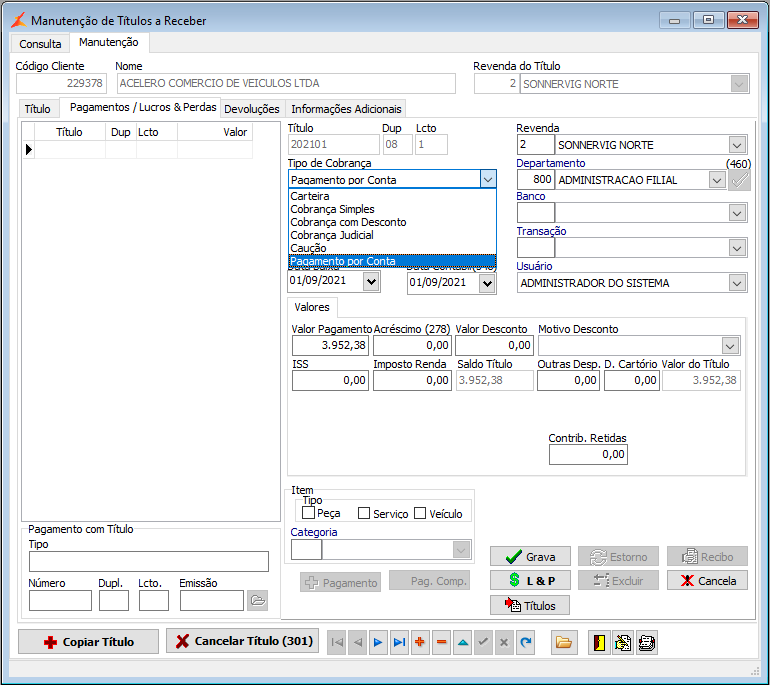Click the Contrib. Retidas field
Screen dimensions: 770x685
click(588, 454)
